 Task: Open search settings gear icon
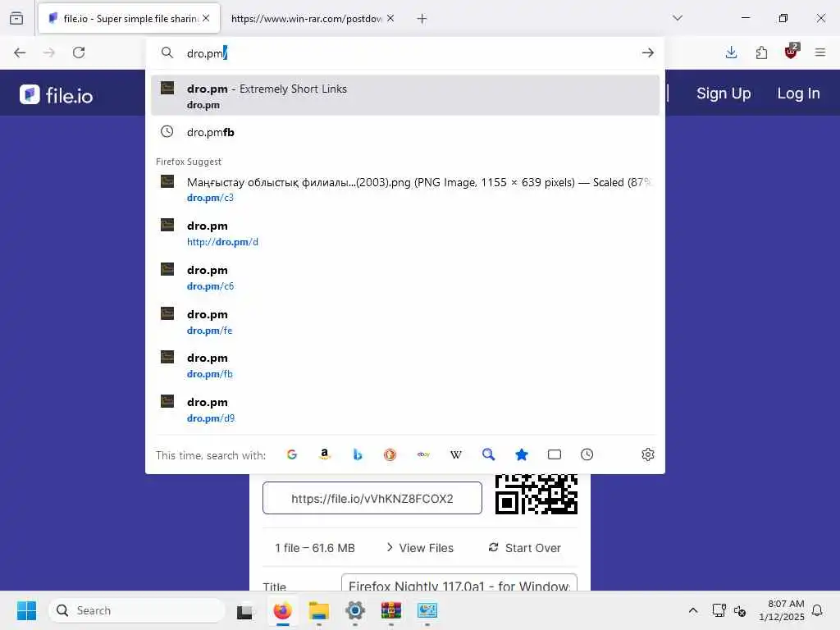pos(648,454)
